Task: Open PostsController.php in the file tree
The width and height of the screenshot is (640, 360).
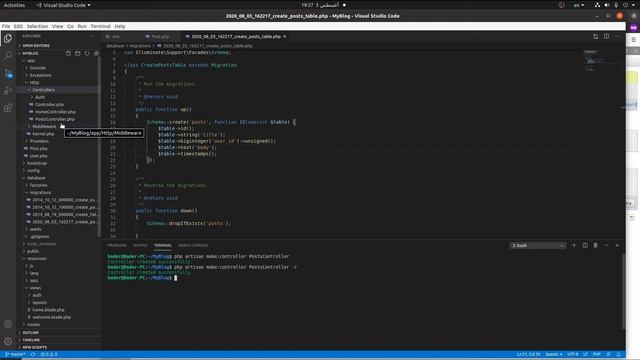Action: click(55, 119)
